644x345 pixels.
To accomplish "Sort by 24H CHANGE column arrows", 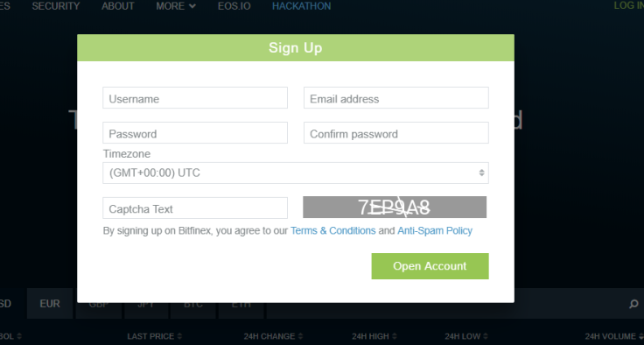I will [x=300, y=336].
